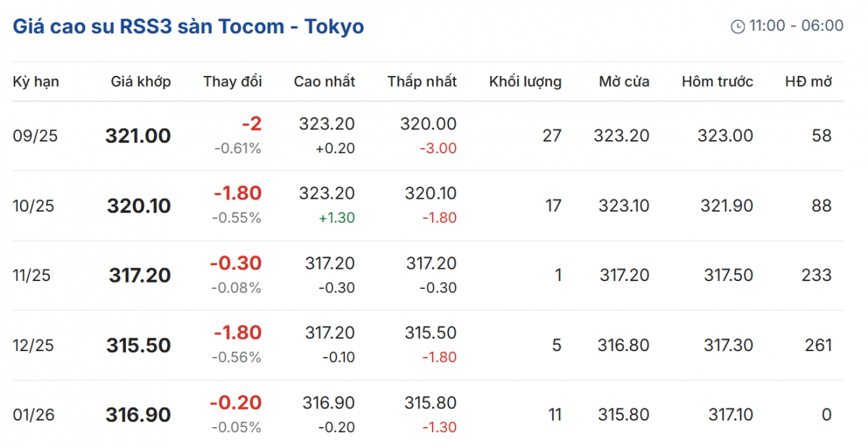This screenshot has width=868, height=448.
Task: Click the Mở cửa column header
Action: tap(624, 82)
